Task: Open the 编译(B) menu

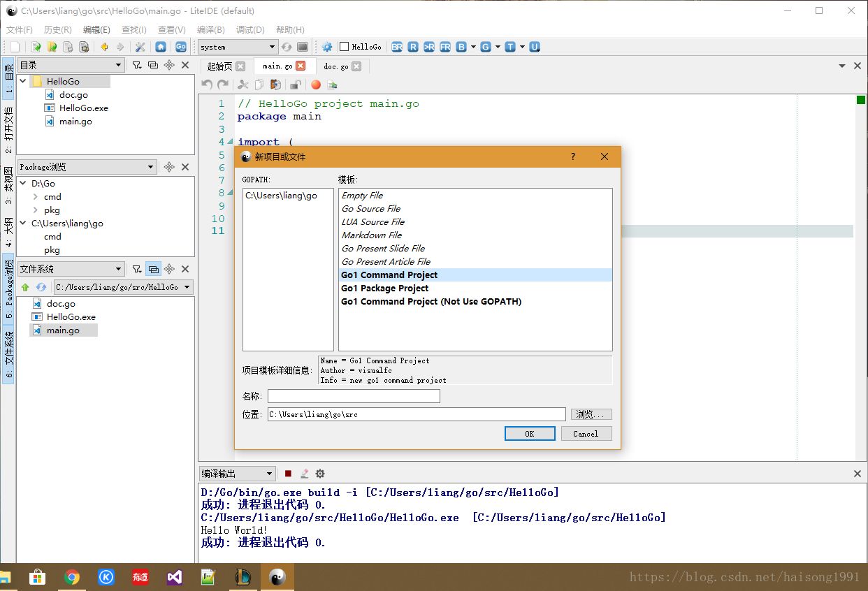Action: coord(211,30)
